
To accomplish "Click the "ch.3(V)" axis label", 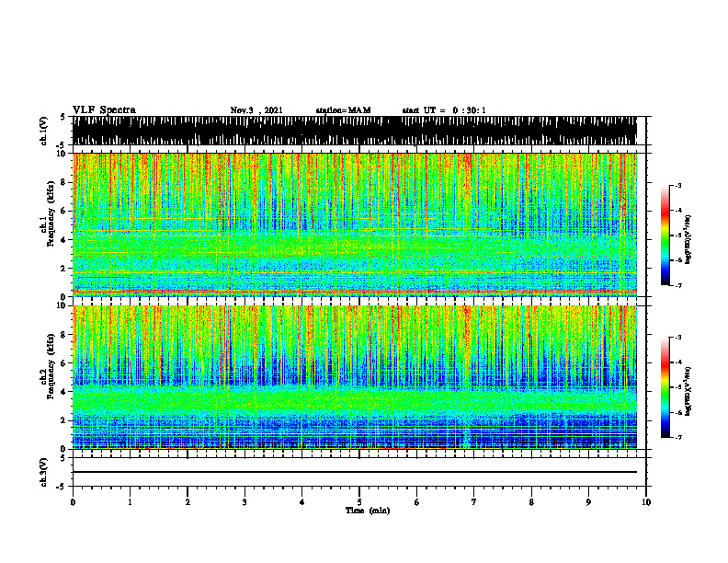I will 44,472.
